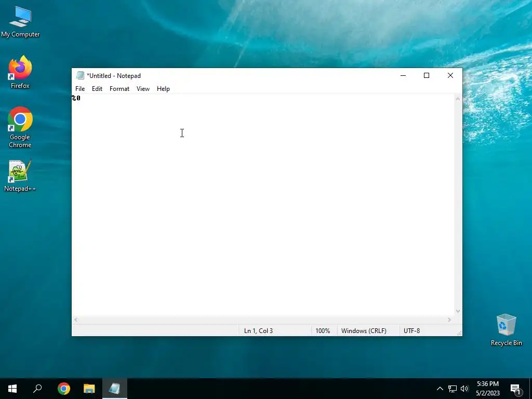Click the horizontal scrollbar right arrow
This screenshot has height=399, width=532.
(x=449, y=320)
